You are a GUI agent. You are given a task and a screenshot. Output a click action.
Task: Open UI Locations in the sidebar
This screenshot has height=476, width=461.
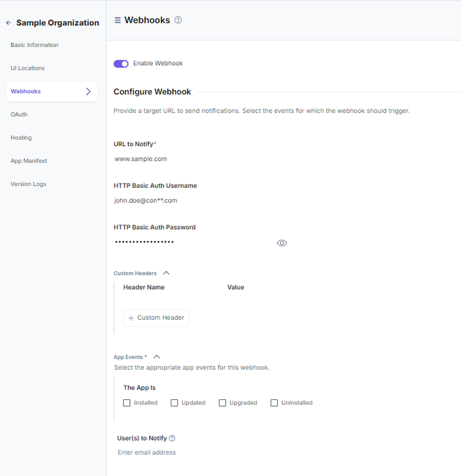tap(28, 68)
